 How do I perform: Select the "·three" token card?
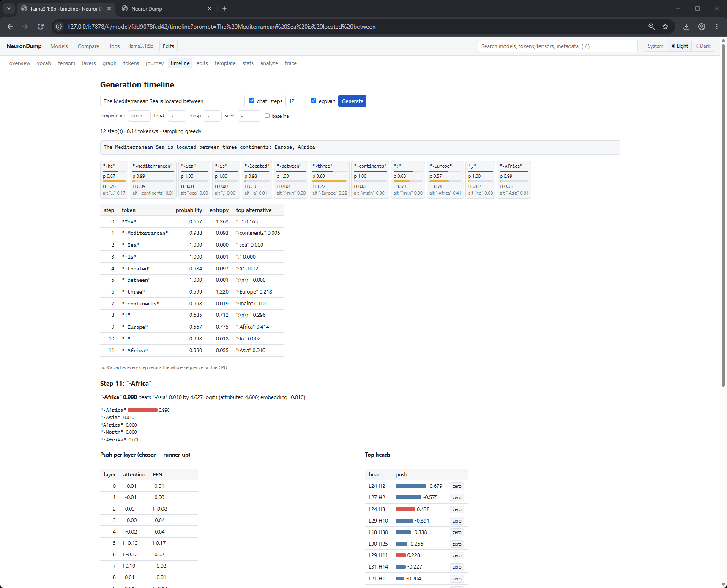pos(330,180)
